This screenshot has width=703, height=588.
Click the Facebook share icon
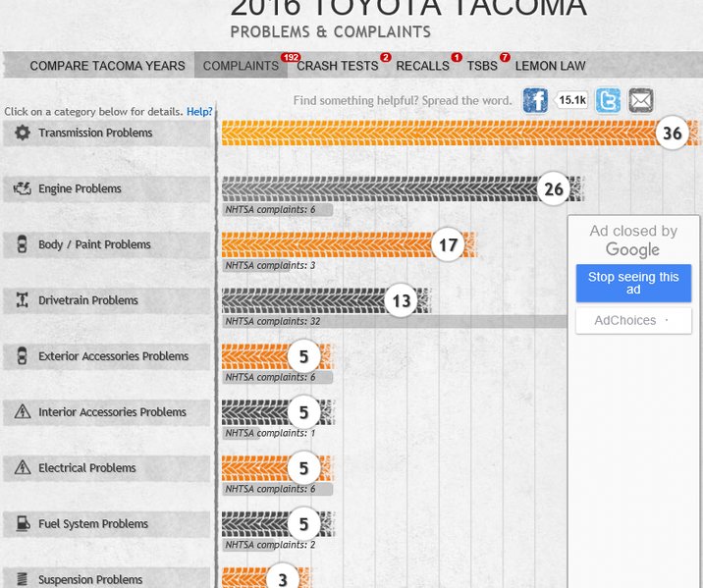coord(535,100)
